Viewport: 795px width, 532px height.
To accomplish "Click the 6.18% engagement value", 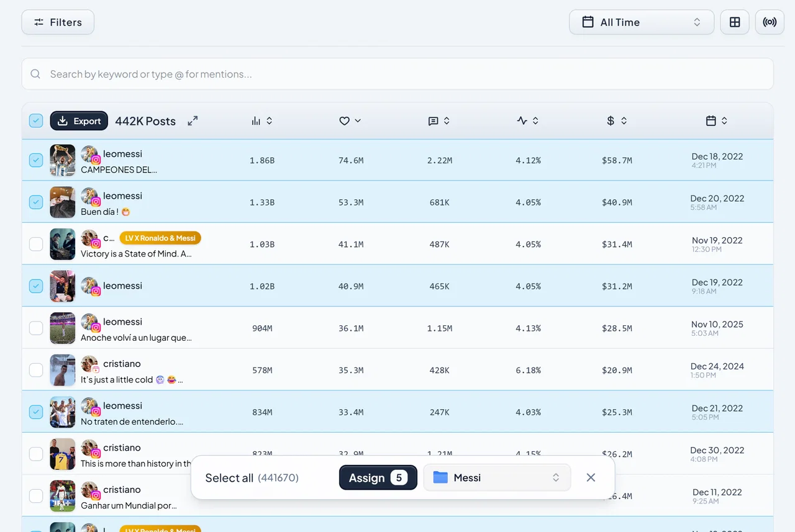I will 528,370.
